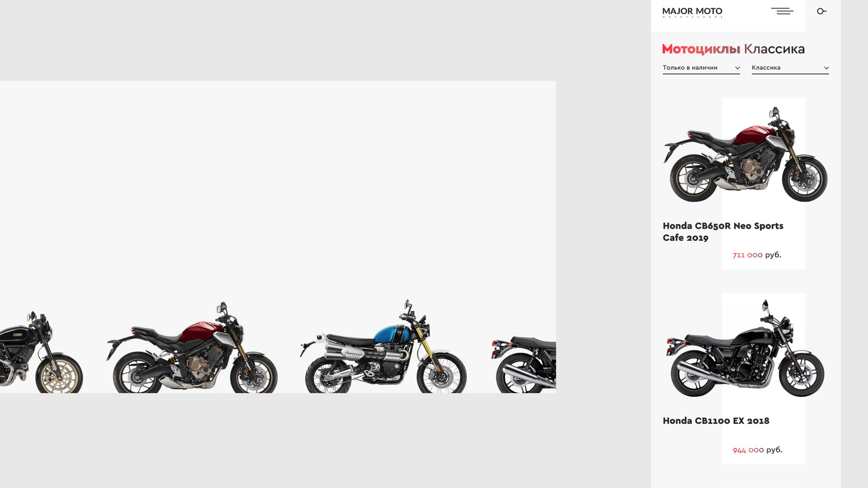Select the blue Triumph scrambler in carousel
Viewport: 868px width, 488px height.
pyautogui.click(x=383, y=346)
